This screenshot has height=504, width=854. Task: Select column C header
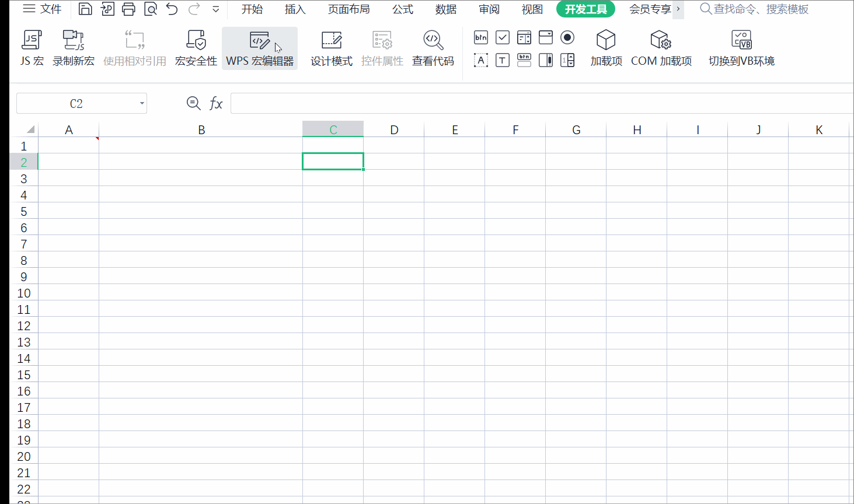(333, 129)
